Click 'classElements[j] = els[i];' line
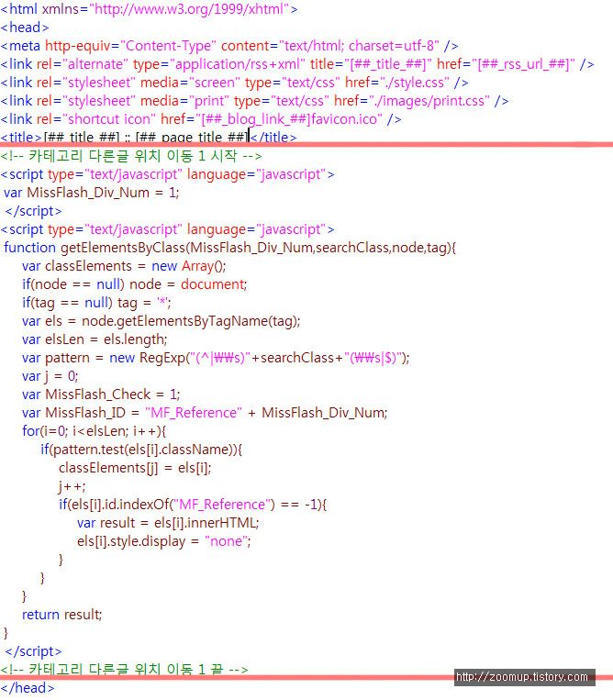The width and height of the screenshot is (613, 700). 135,468
